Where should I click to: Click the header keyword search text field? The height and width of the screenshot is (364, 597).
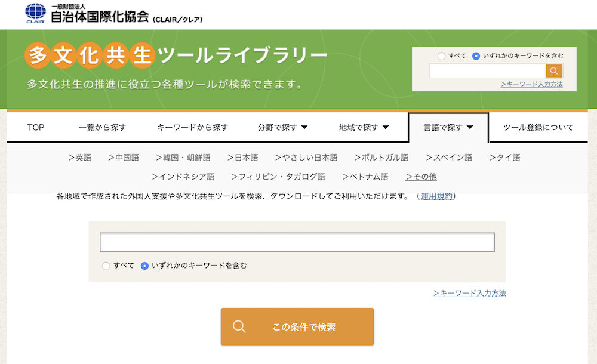coord(487,71)
